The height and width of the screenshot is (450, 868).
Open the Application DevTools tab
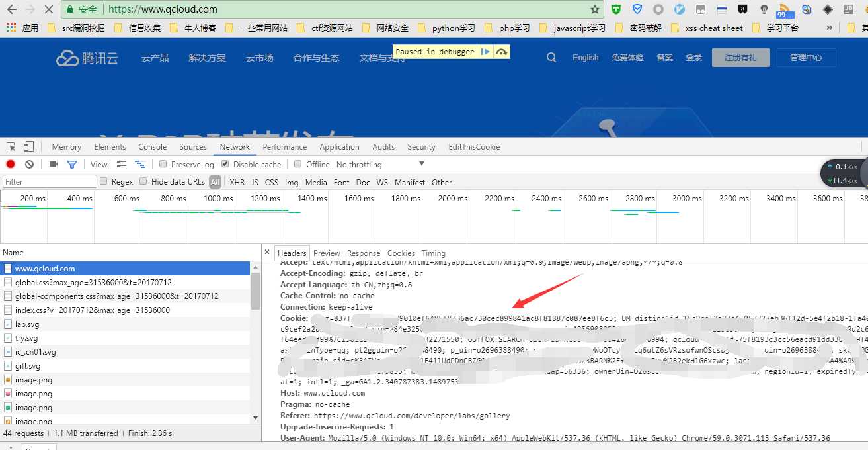[339, 147]
